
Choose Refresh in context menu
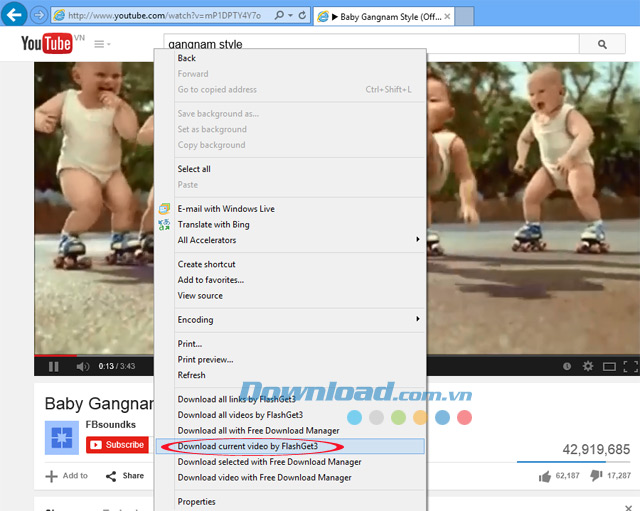[289, 375]
